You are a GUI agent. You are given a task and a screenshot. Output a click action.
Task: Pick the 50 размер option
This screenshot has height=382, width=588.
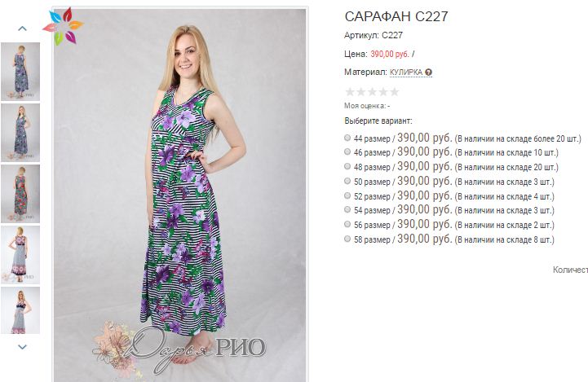(x=347, y=181)
